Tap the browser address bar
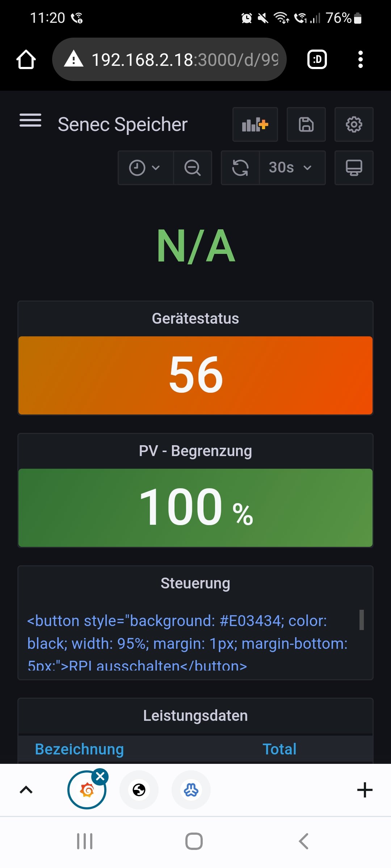391x868 pixels. click(169, 59)
